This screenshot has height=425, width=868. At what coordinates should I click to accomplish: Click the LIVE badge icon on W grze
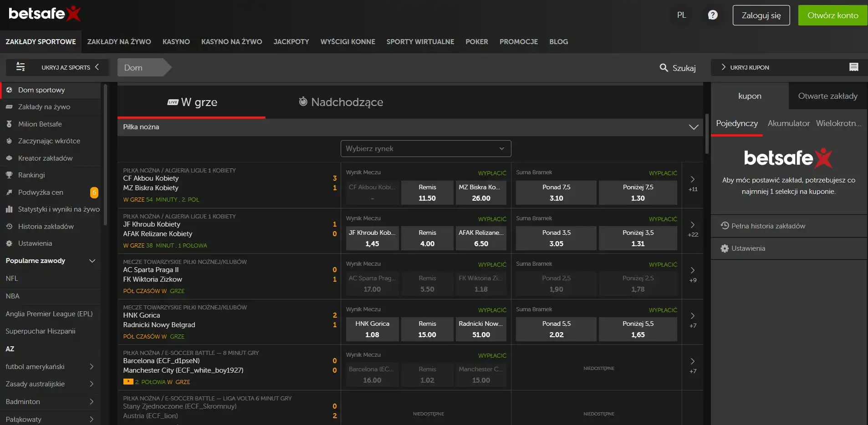tap(173, 102)
